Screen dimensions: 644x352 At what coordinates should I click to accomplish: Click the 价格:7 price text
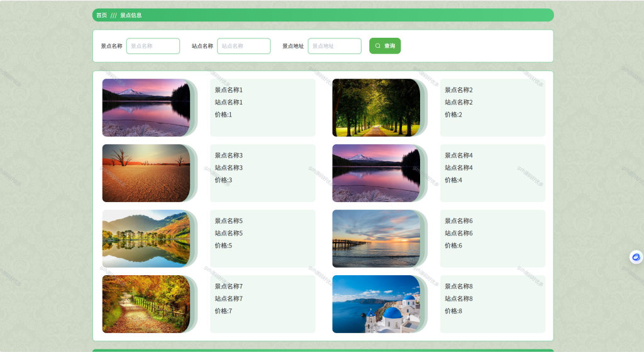coord(223,310)
